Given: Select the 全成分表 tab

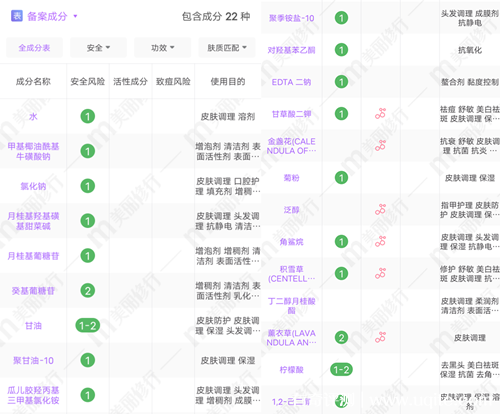Looking at the screenshot, I should (x=34, y=48).
